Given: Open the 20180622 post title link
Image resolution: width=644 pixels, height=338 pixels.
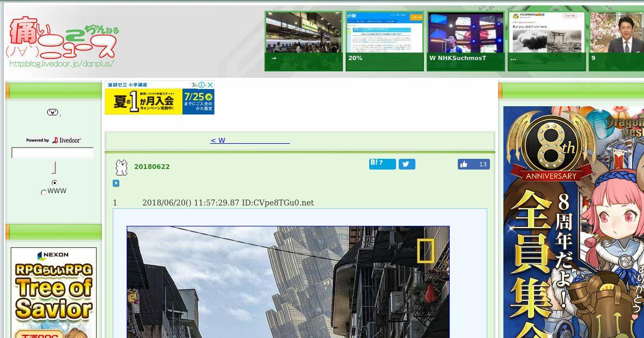Looking at the screenshot, I should (x=152, y=167).
